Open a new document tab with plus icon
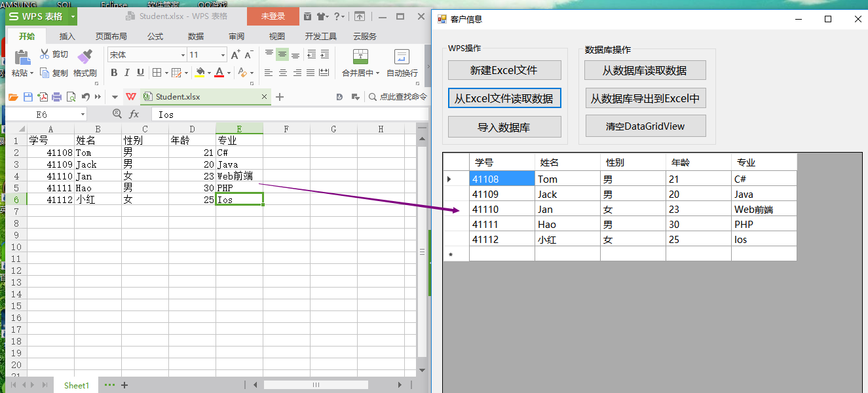Image resolution: width=868 pixels, height=393 pixels. point(280,97)
